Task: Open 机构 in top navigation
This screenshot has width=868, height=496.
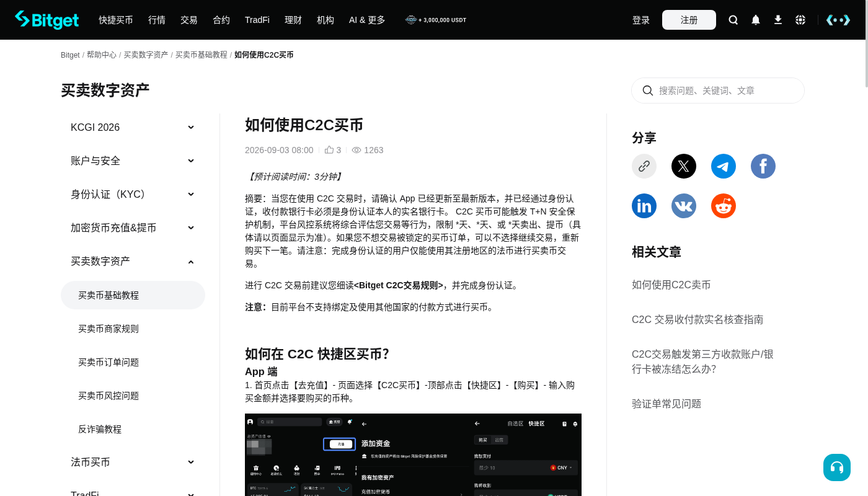Action: [325, 20]
